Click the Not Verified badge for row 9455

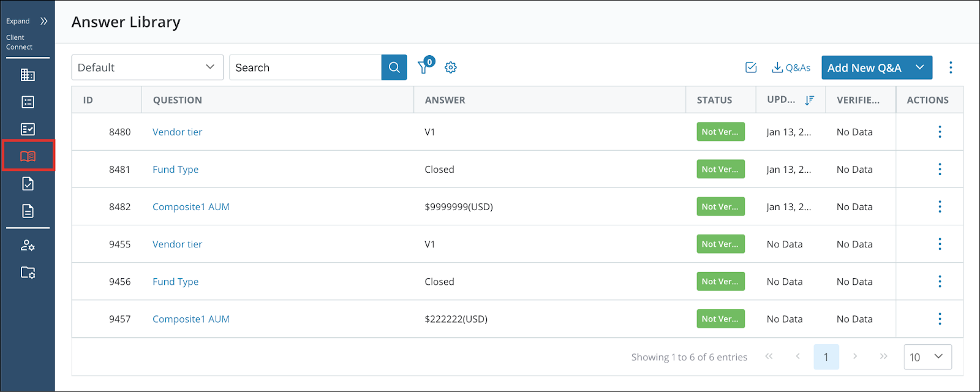point(720,244)
